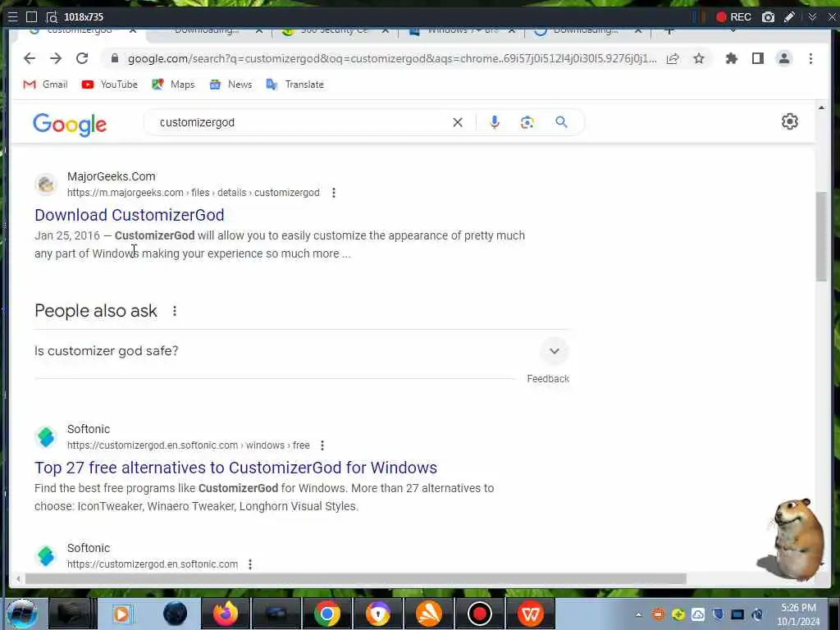Click the address bar URL
The image size is (840, 630).
coord(392,58)
